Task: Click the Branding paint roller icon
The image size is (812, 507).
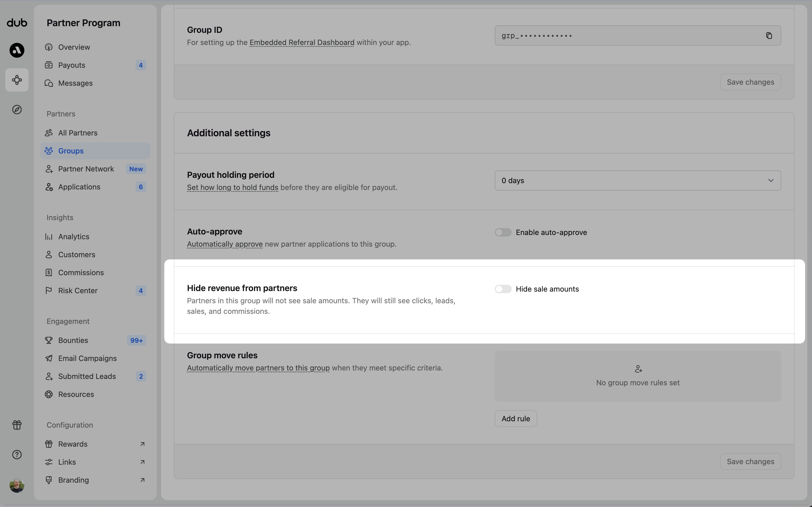Action: point(49,480)
